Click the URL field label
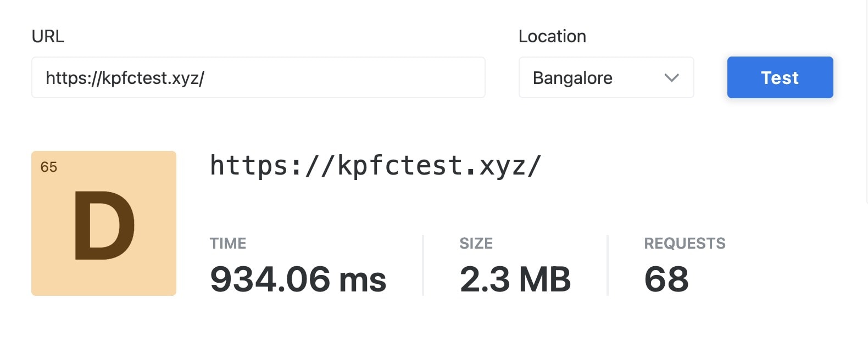Viewport: 868px width, 337px height. 48,36
